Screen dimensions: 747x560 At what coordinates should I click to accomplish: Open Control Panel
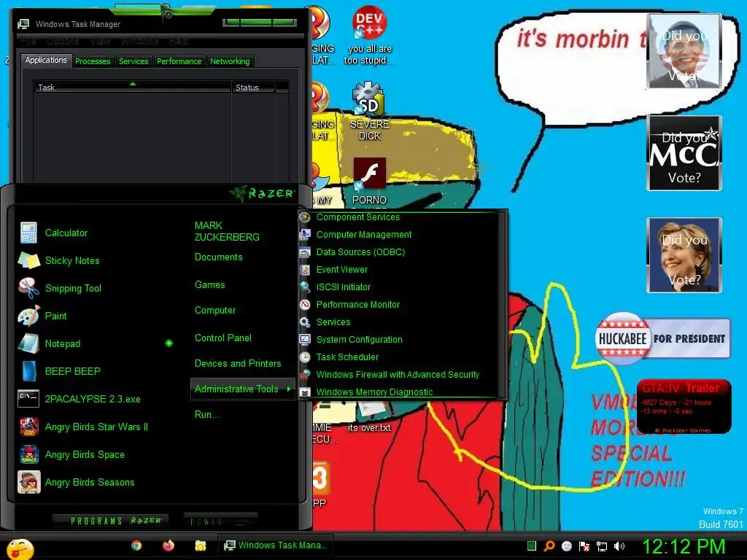223,338
